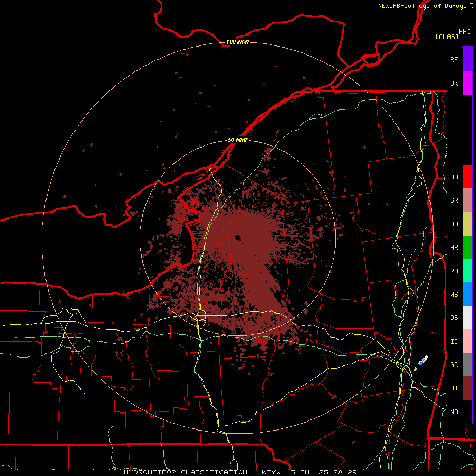Pick the dark green HR swatch

point(467,247)
